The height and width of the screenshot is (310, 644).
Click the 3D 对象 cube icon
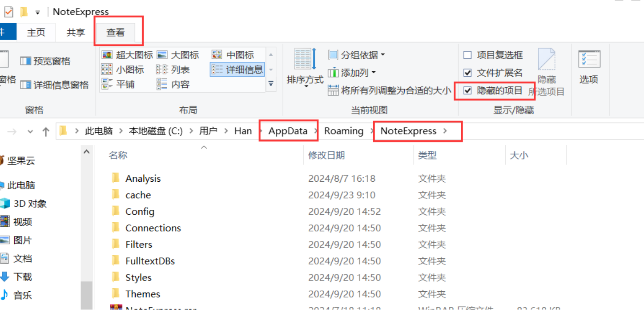[5, 204]
